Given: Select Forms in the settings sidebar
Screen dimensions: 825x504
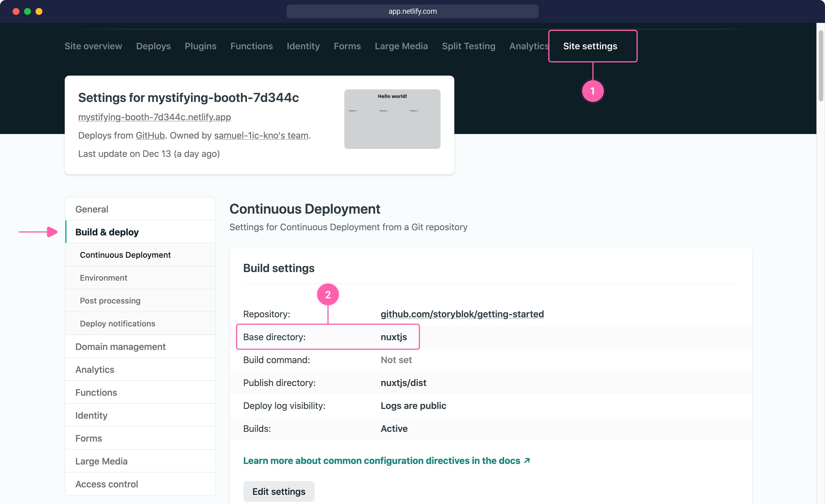Looking at the screenshot, I should click(140, 438).
